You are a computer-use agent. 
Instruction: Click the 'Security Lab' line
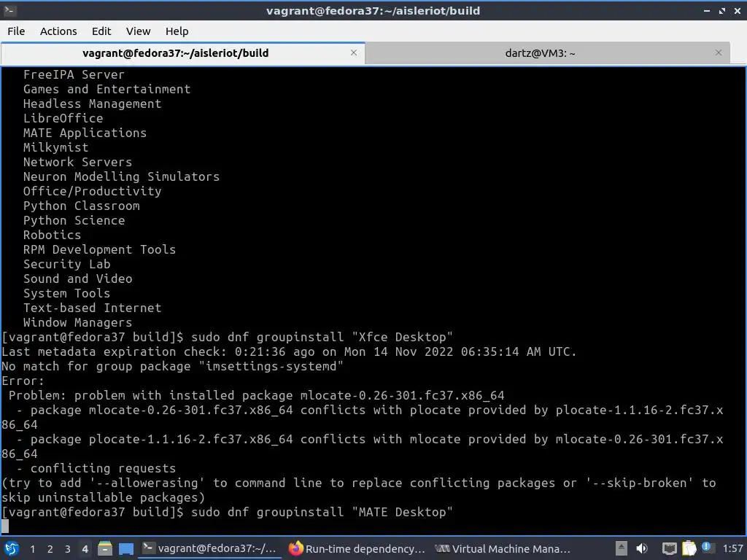tap(66, 264)
